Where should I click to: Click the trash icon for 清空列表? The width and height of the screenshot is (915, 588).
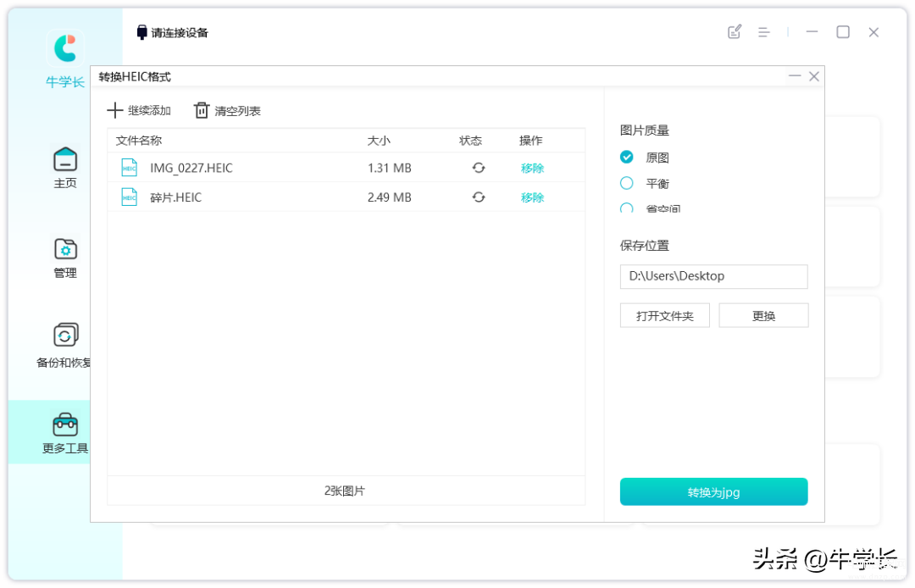(x=202, y=110)
